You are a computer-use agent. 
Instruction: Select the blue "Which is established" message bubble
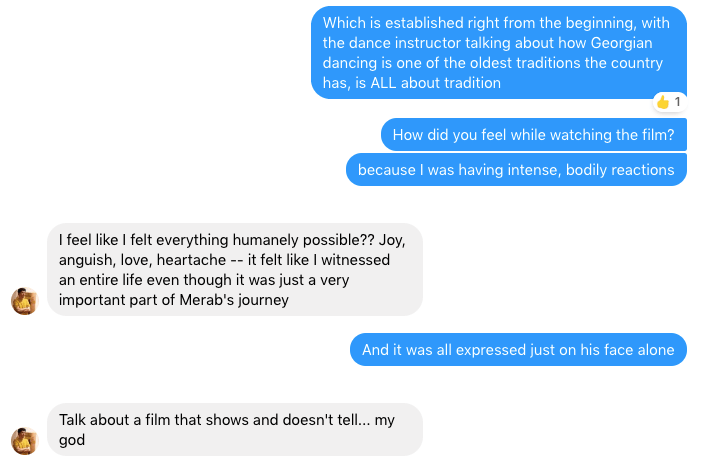tap(498, 52)
